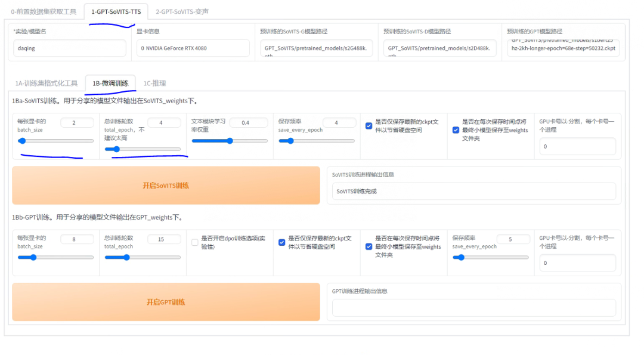Toggle GPT 是否仅保存最新的ckpt文件 checkbox
Image resolution: width=644 pixels, height=355 pixels.
click(282, 242)
